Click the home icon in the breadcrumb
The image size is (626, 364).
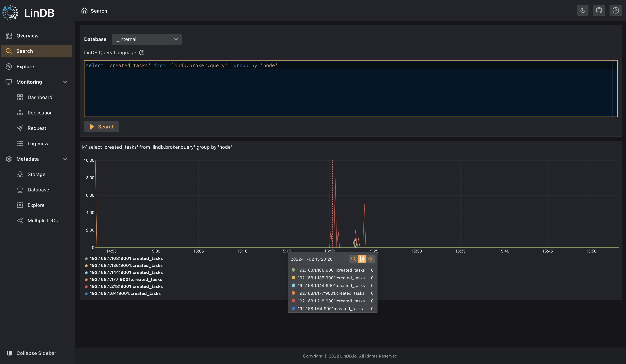[84, 11]
